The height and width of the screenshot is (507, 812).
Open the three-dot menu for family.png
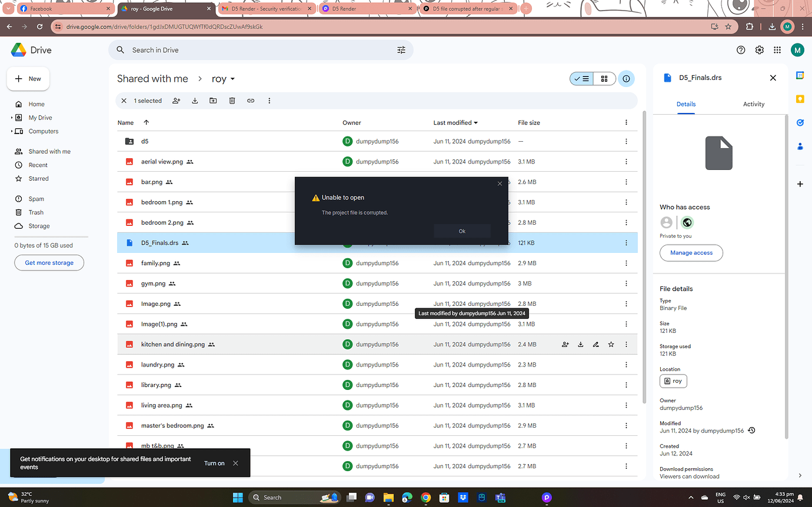[626, 263]
